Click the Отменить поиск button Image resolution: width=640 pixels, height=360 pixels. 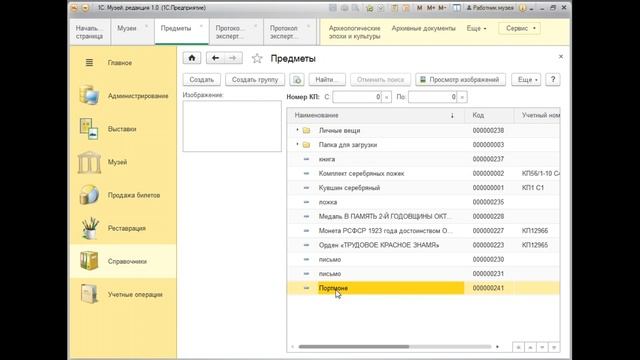pyautogui.click(x=380, y=80)
